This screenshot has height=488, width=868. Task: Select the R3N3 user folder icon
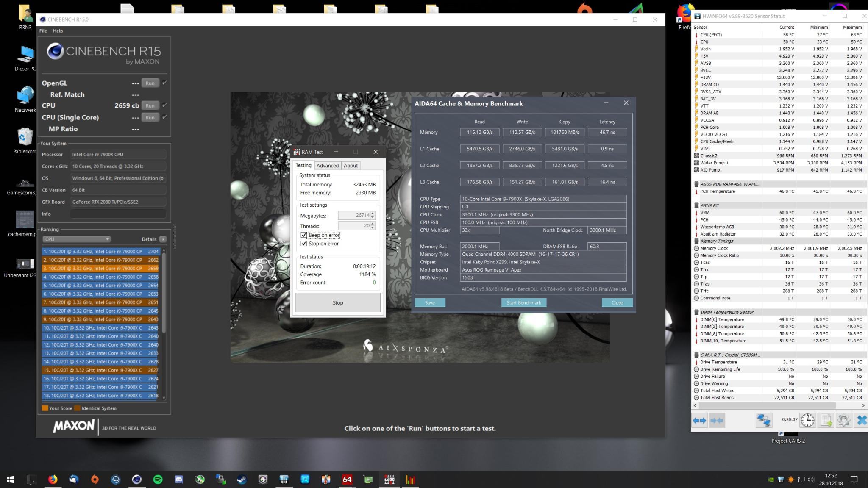(25, 17)
